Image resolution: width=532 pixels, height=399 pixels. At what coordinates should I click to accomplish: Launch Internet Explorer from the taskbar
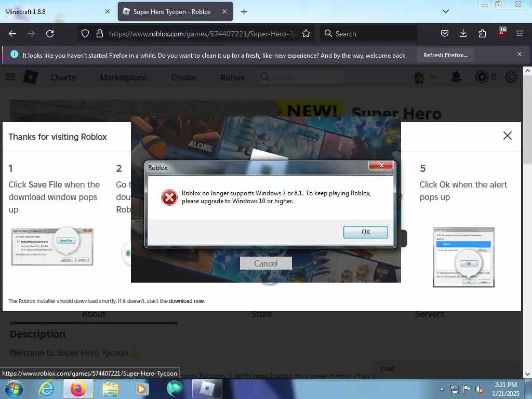46,389
